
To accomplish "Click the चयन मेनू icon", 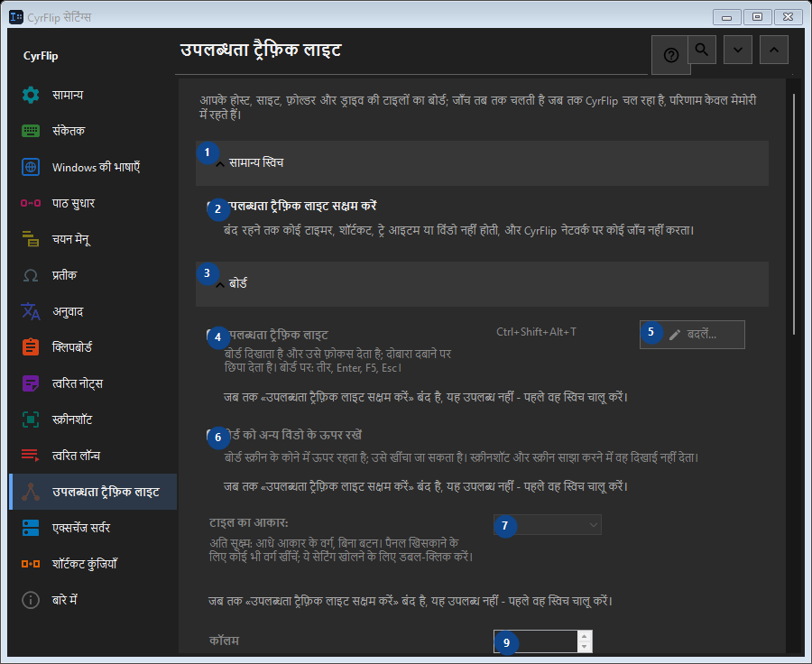I will click(x=31, y=239).
